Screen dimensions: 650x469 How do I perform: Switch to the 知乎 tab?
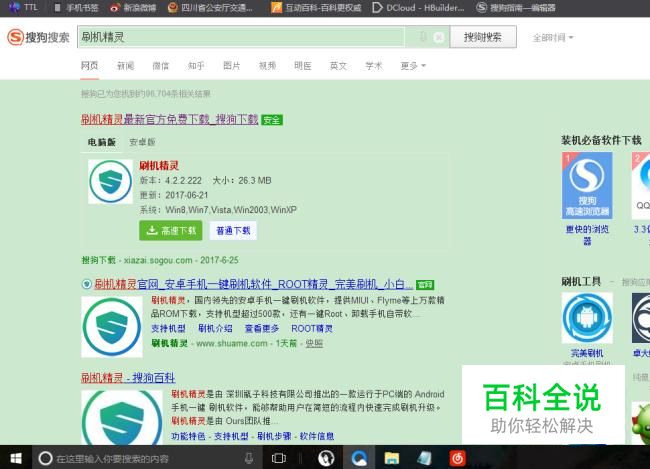click(x=196, y=66)
